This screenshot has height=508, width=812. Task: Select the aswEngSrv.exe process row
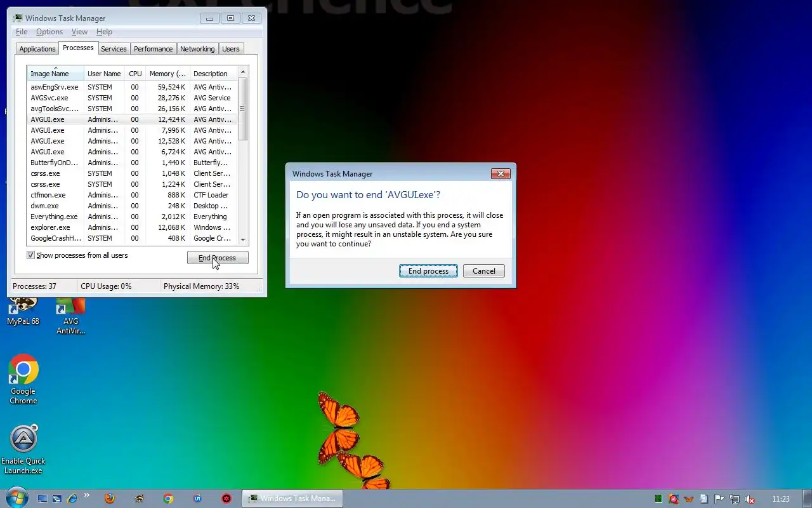pos(132,87)
